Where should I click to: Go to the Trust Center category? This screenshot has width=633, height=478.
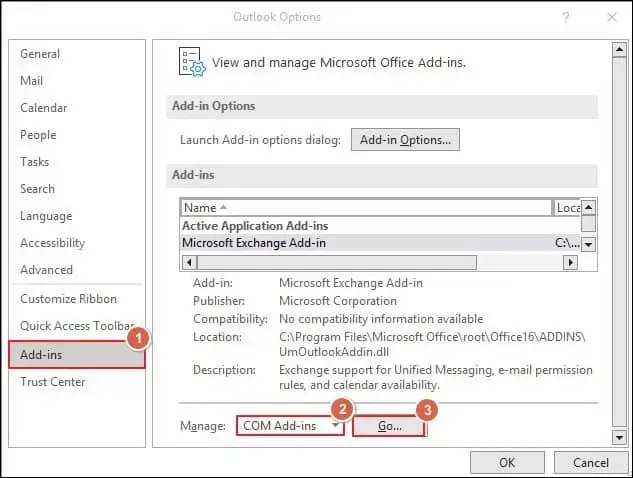(x=53, y=381)
